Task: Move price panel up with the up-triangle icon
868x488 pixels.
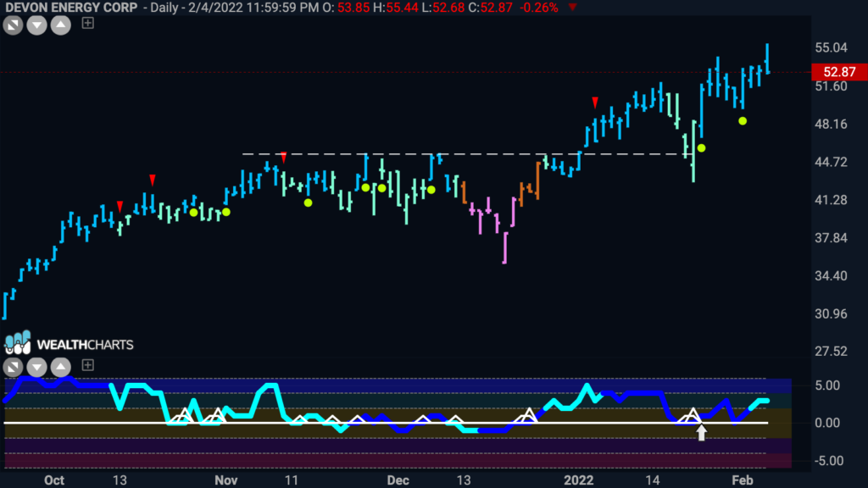Action: (x=61, y=25)
